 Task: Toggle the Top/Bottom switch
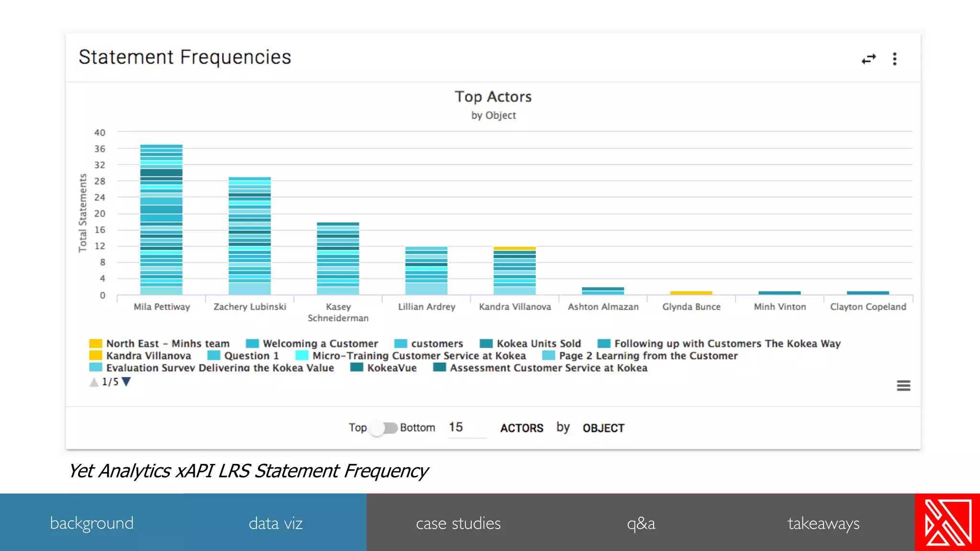click(383, 428)
